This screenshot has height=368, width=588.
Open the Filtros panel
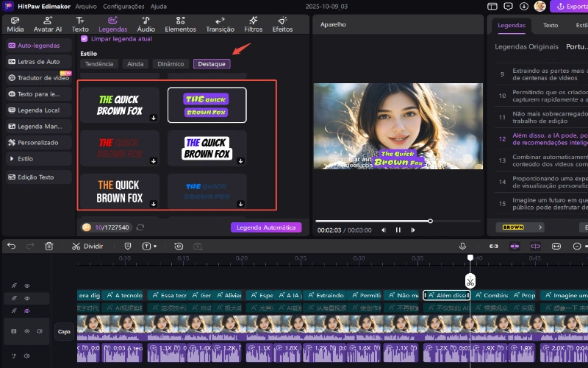coord(253,24)
